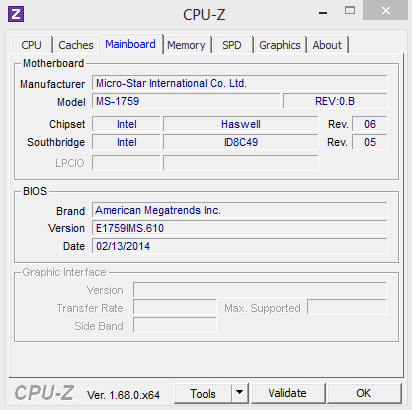Click the Southbridge ID8C49 field
This screenshot has width=412, height=410.
[241, 142]
